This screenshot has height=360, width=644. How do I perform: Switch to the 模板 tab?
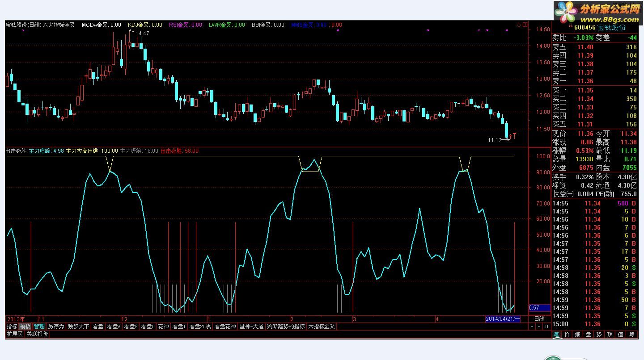click(x=25, y=327)
